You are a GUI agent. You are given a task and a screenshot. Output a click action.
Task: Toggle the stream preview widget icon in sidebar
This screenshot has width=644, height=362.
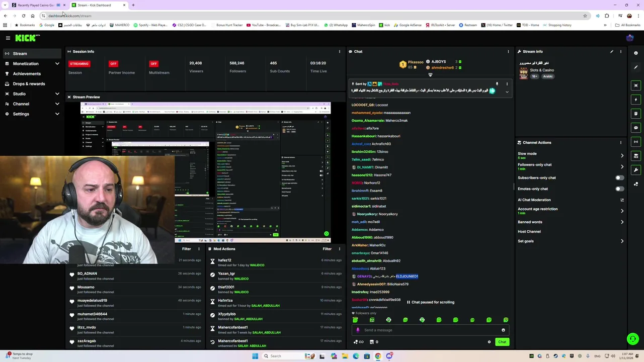(x=636, y=85)
